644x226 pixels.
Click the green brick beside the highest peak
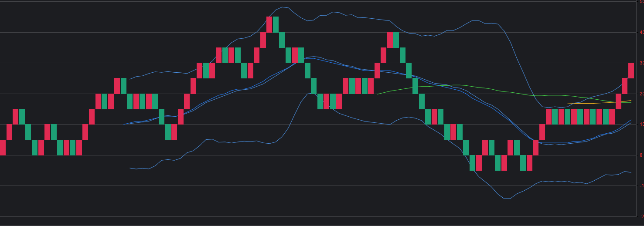point(276,24)
